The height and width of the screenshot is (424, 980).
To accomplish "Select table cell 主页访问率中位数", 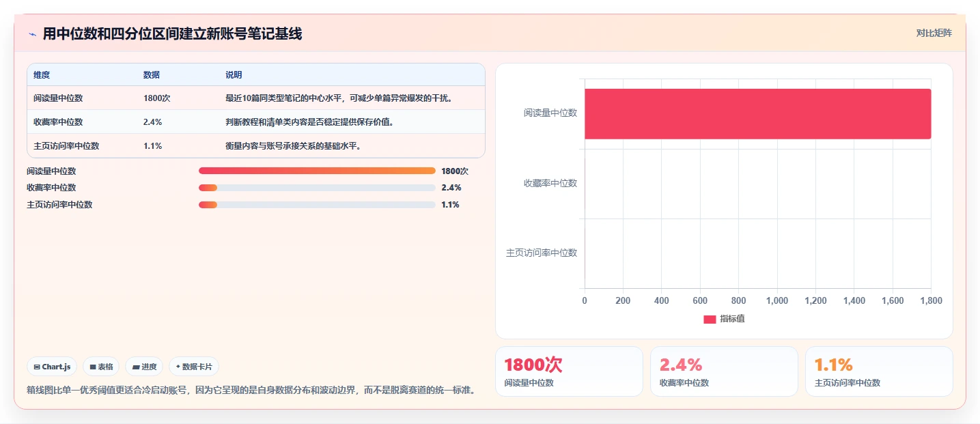I will coord(66,146).
